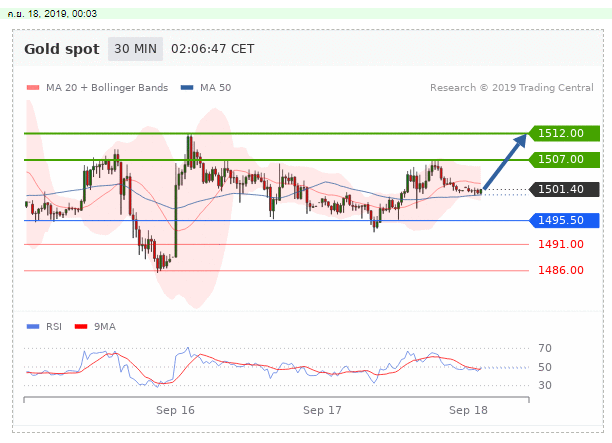612x443 pixels.
Task: Click the 9MA legend label
Action: pos(105,327)
